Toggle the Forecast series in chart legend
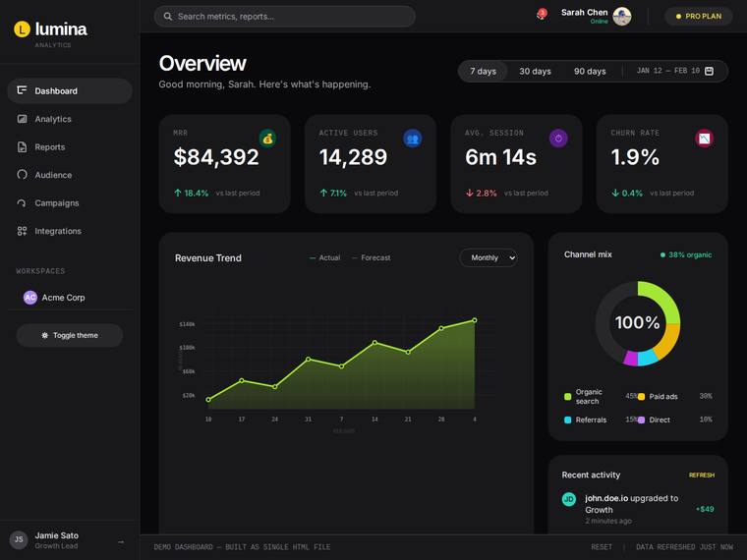 coord(372,257)
